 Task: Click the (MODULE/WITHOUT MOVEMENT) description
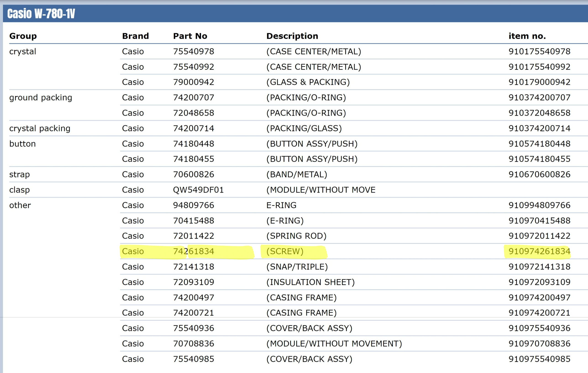pyautogui.click(x=334, y=344)
